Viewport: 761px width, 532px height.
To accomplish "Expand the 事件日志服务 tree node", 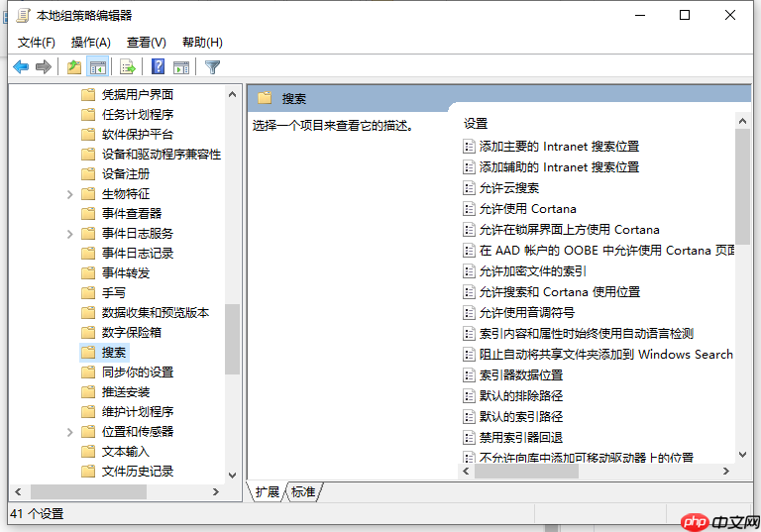I will (x=70, y=234).
